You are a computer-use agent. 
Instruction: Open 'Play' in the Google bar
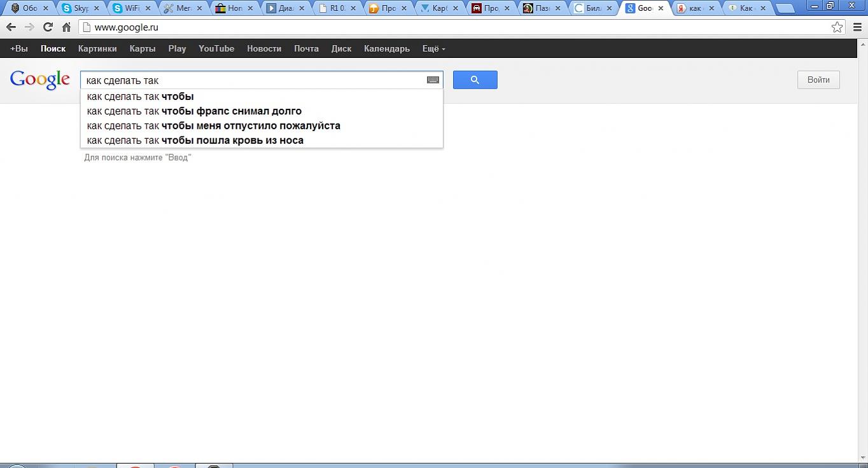pyautogui.click(x=177, y=48)
